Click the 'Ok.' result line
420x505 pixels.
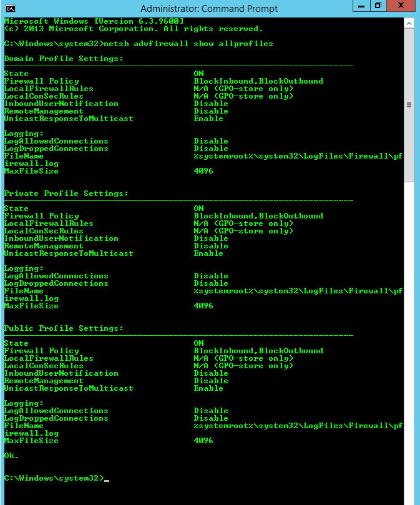pos(11,456)
